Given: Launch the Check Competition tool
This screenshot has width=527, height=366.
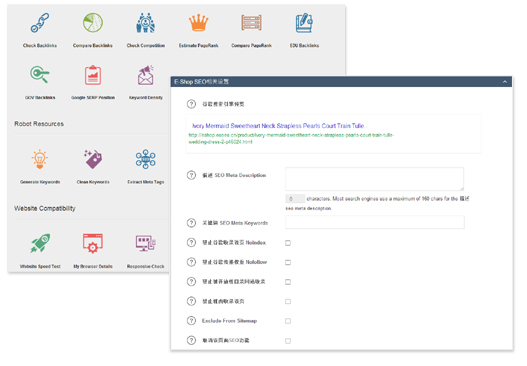Looking at the screenshot, I should coord(146,23).
